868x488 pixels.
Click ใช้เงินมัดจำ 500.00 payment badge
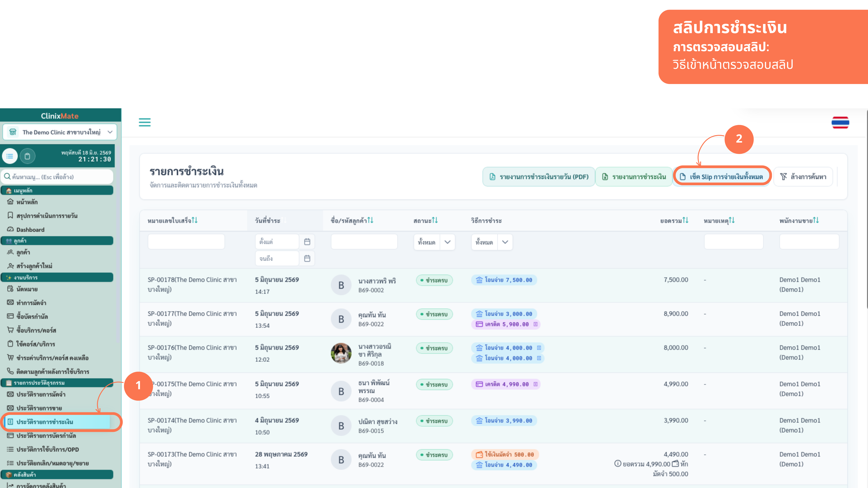505,454
